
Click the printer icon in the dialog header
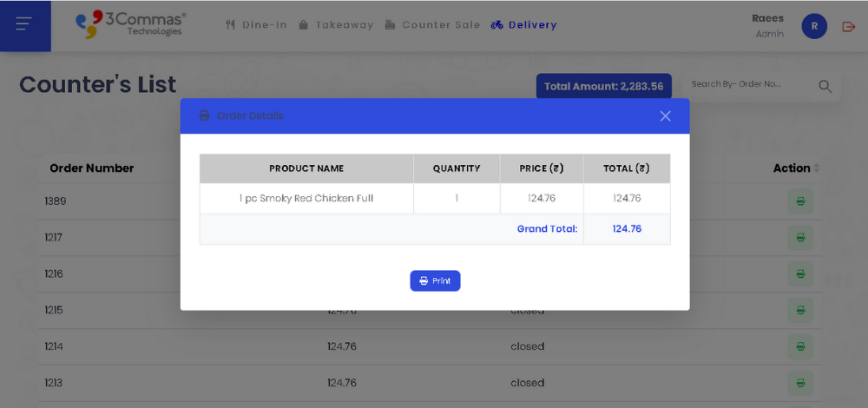[205, 116]
